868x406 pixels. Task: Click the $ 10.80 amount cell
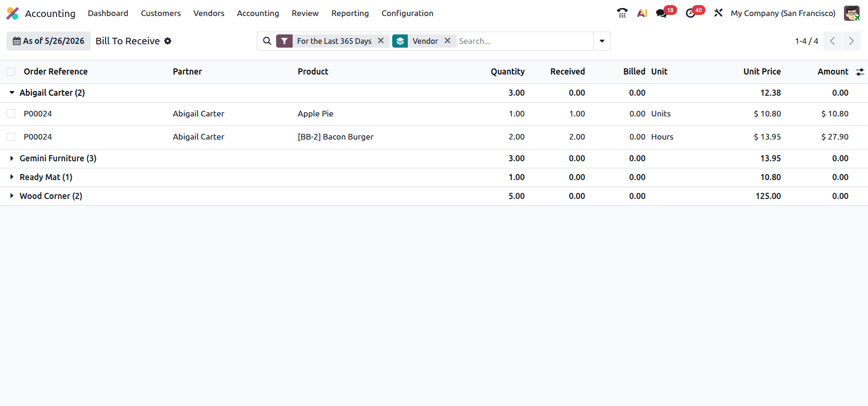click(835, 114)
